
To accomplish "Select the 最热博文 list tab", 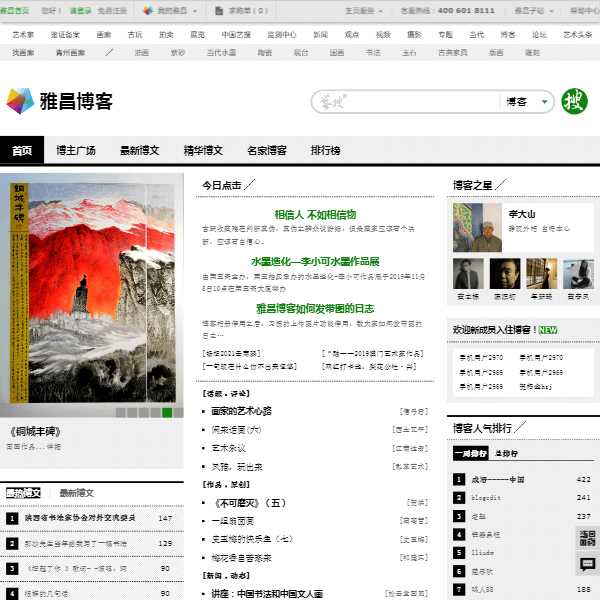I will [23, 493].
